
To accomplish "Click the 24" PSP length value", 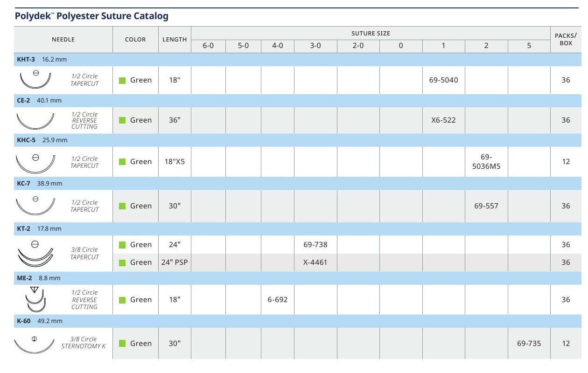I will (x=175, y=262).
